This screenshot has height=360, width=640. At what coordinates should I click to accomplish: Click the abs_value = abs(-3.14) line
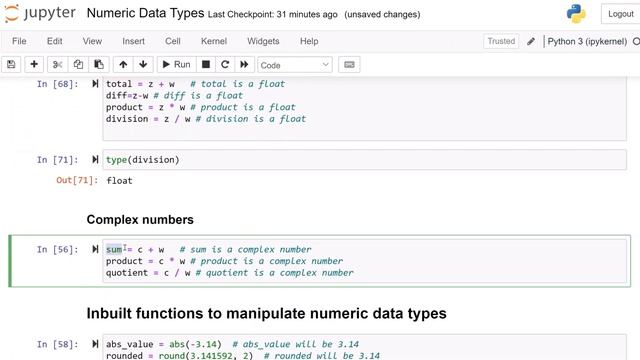(232, 344)
